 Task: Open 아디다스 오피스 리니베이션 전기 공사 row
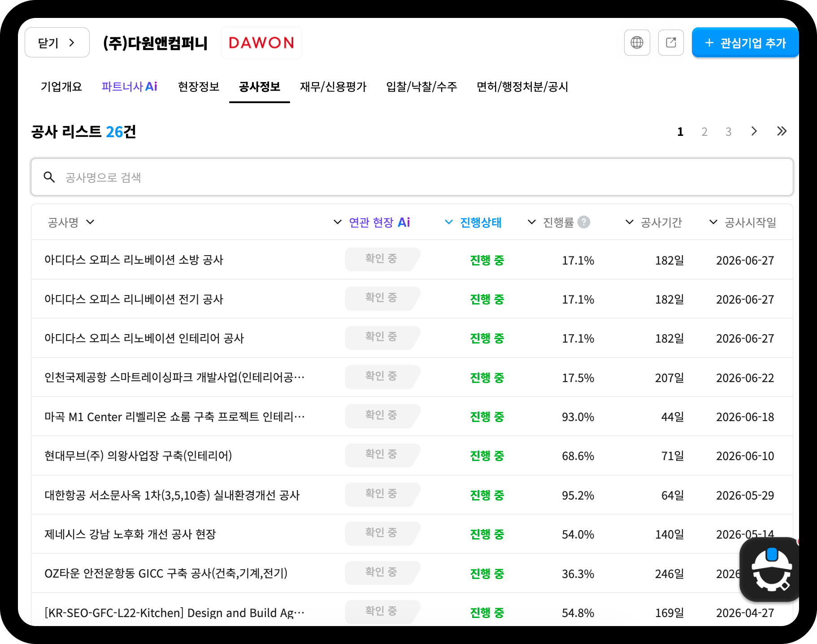(412, 299)
